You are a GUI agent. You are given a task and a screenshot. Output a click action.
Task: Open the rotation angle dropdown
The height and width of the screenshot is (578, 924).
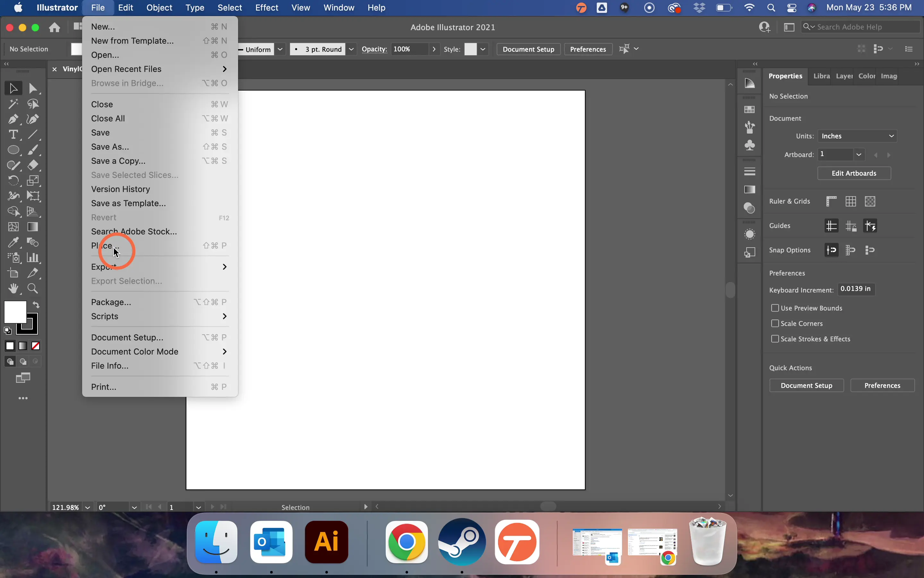134,507
